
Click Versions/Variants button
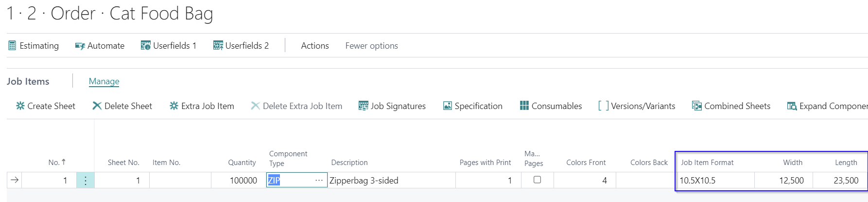pyautogui.click(x=637, y=106)
